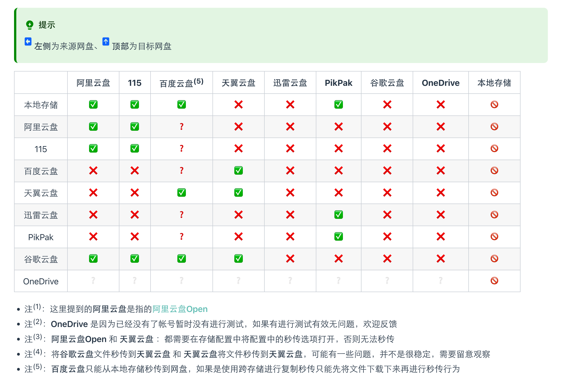The width and height of the screenshot is (584, 392).
Task: Click the 迅雷云盘 row label
Action: click(41, 215)
